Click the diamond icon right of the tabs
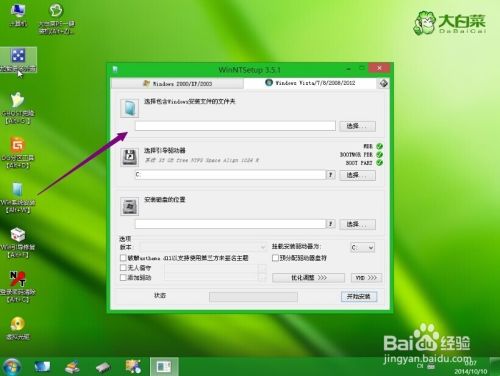The width and height of the screenshot is (500, 376). 383,83
